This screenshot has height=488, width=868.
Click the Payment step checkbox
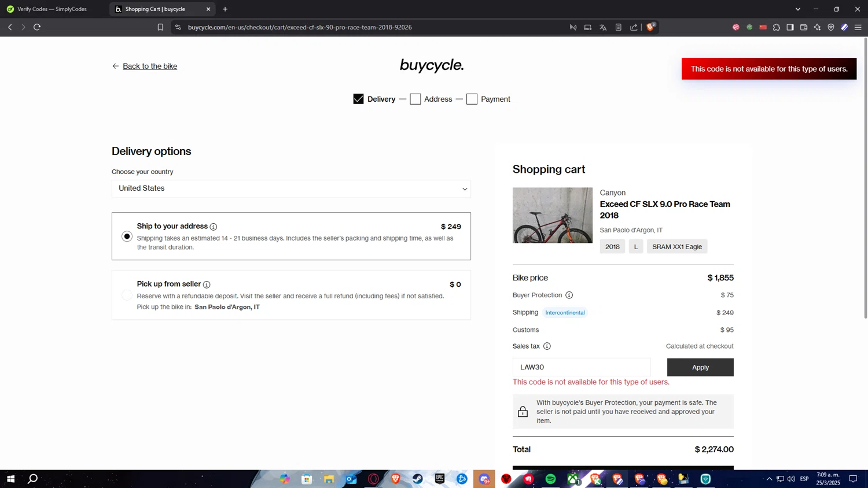tap(472, 99)
